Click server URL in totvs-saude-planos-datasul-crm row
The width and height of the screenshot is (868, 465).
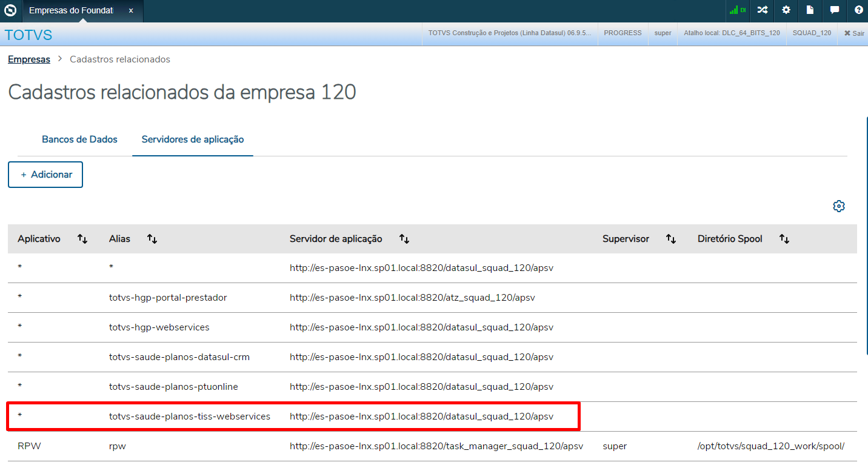422,357
